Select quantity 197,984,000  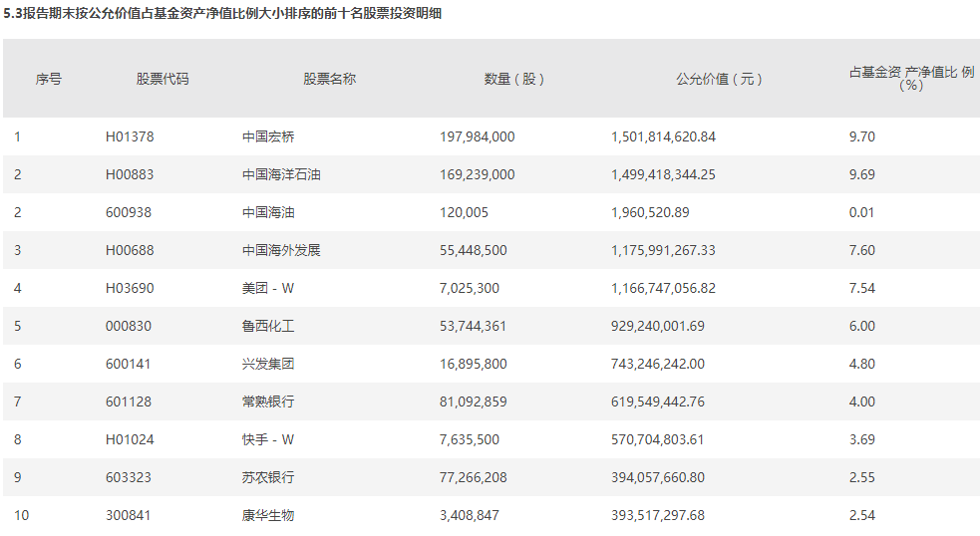click(477, 136)
